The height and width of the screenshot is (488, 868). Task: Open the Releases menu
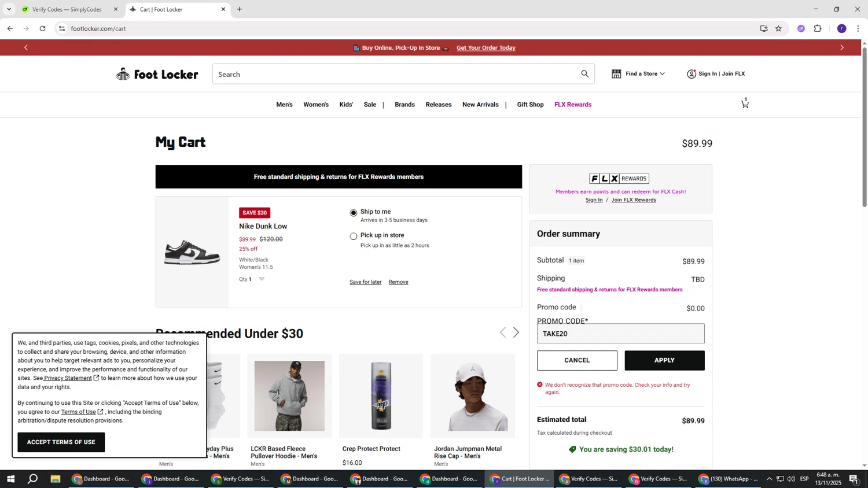[x=439, y=105]
